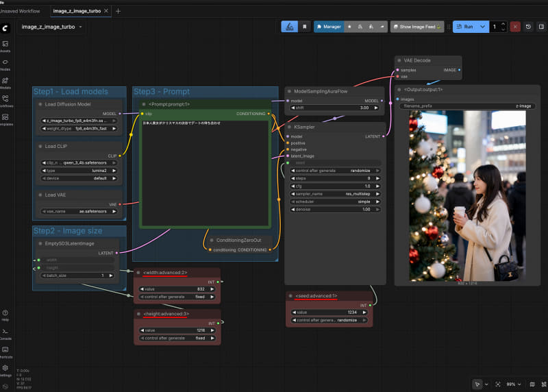Collapse the Load CLIP node via its dot
Viewport: 548px width, 392px height.
40,146
